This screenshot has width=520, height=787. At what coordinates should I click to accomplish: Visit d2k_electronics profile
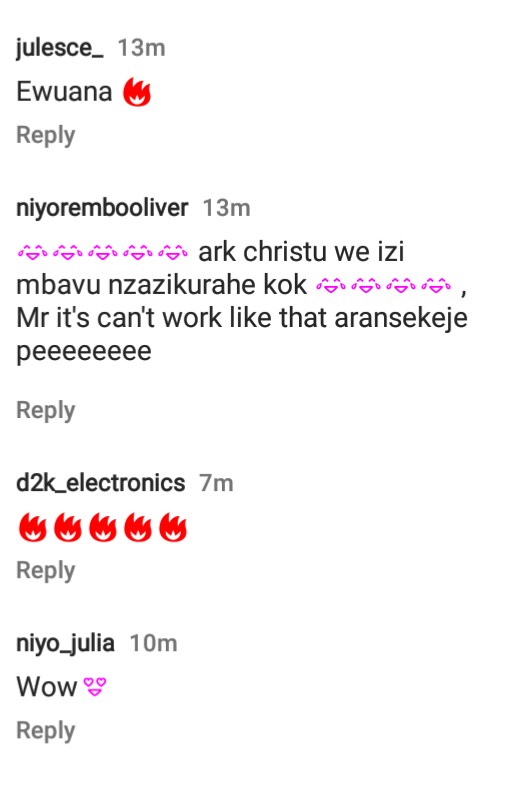(x=100, y=483)
